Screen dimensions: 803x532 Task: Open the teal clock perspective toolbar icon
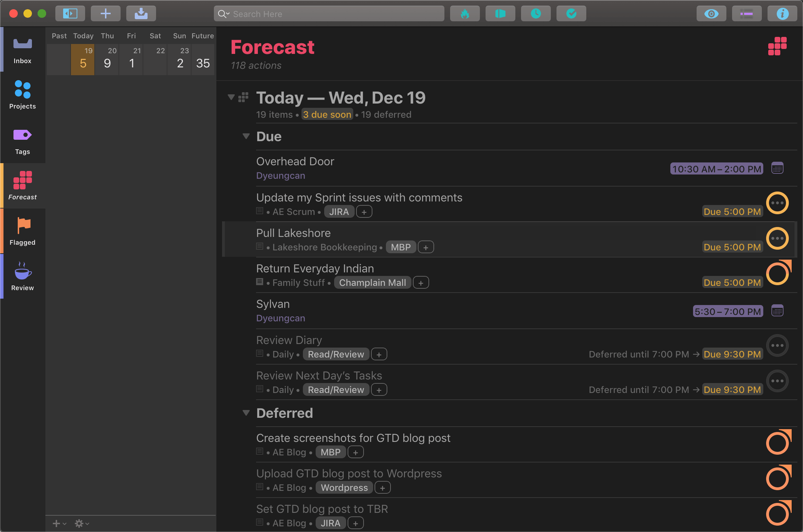[536, 13]
